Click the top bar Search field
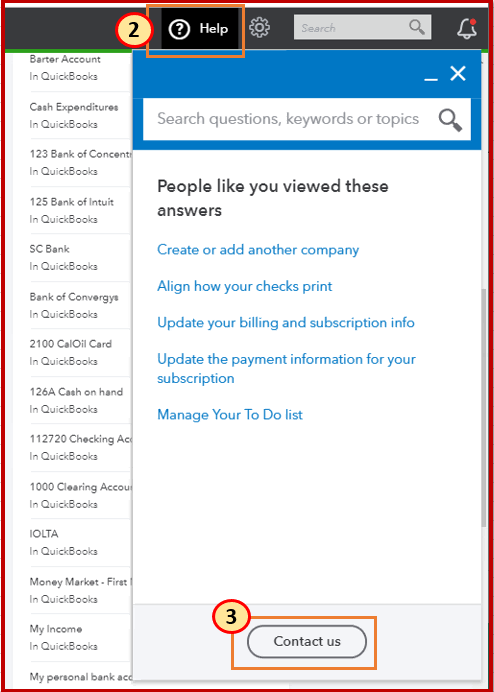Image resolution: width=494 pixels, height=692 pixels. pyautogui.click(x=362, y=28)
